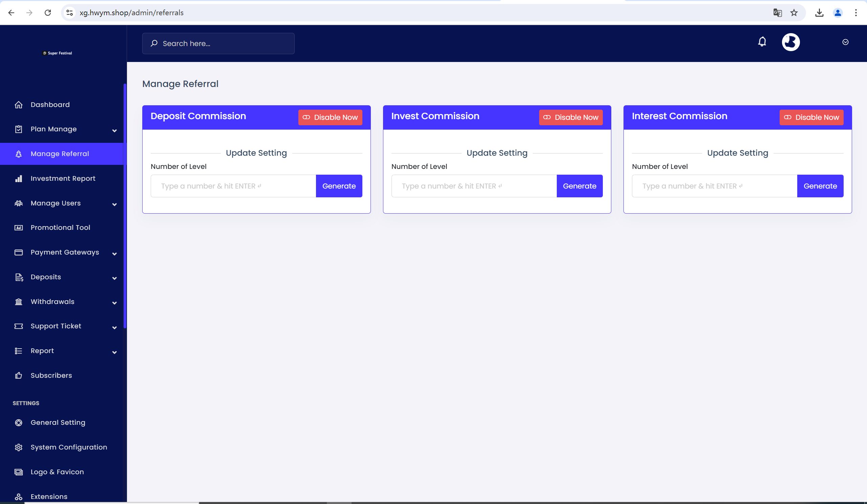Click Generate button for Invest Commission
867x504 pixels.
579,186
